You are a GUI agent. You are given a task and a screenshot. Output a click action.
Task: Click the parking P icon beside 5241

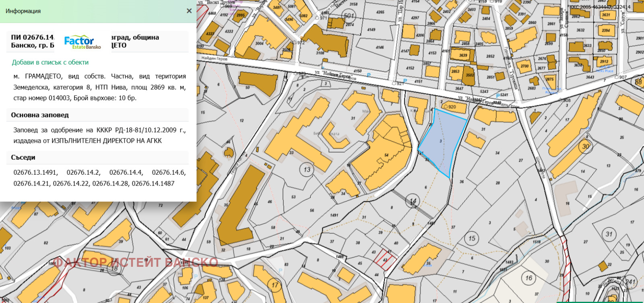coord(498,95)
